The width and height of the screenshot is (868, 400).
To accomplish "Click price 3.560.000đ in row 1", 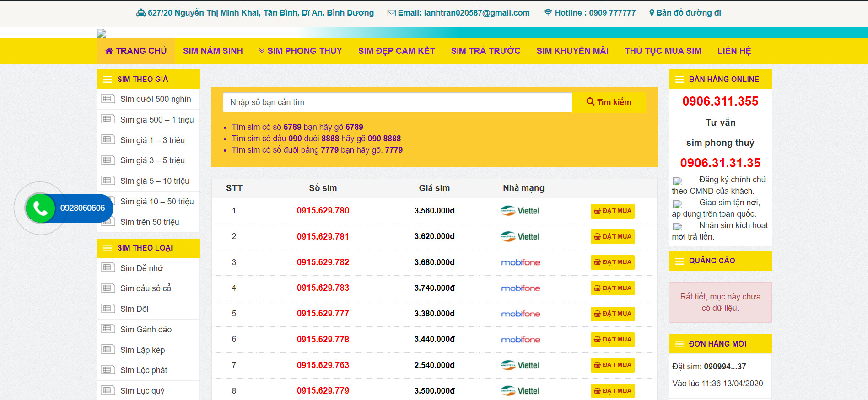I will (x=435, y=211).
